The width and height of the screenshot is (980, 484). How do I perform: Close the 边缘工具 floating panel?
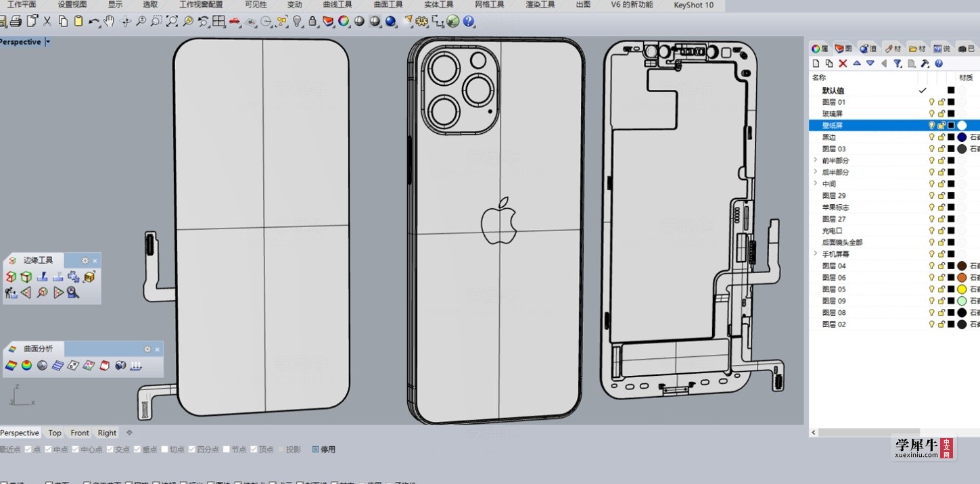coord(95,260)
